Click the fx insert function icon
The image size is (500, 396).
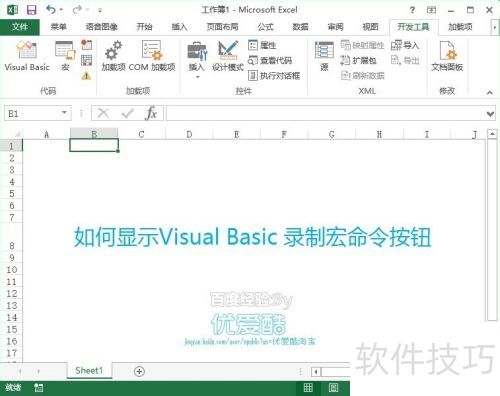point(151,113)
